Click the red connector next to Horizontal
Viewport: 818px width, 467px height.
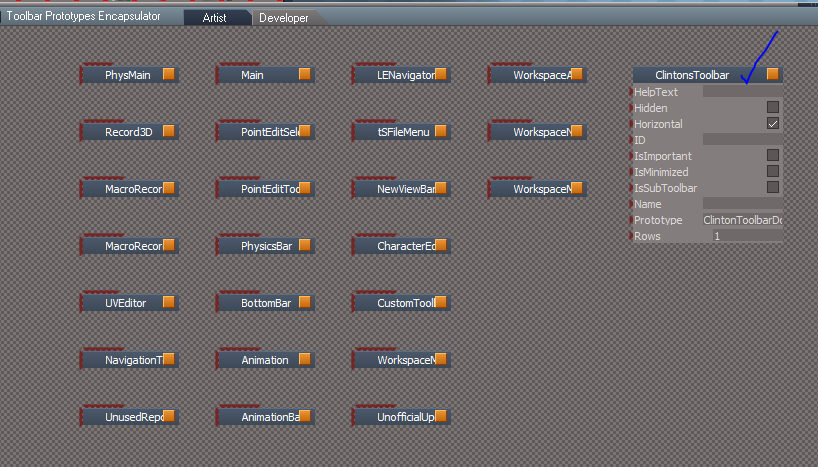[631, 124]
